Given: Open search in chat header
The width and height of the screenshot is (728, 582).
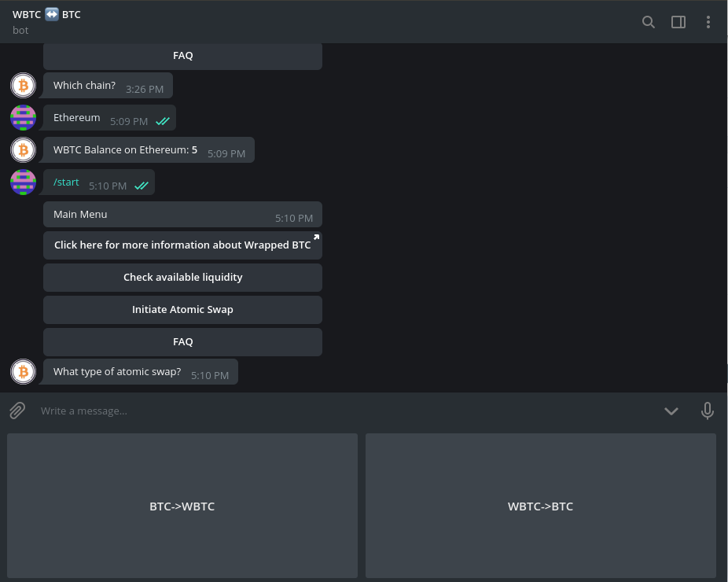Looking at the screenshot, I should (648, 22).
